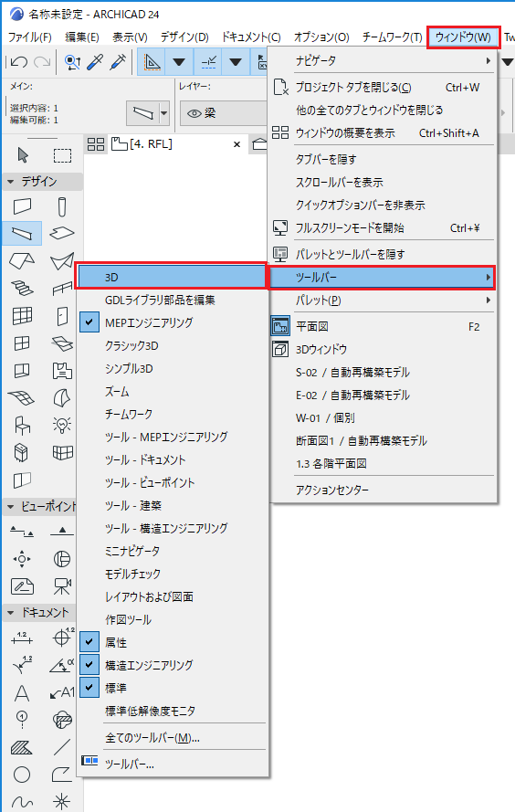Uncheck 構造エンジニアリング toolbar entry
The image size is (515, 812).
coord(173,665)
